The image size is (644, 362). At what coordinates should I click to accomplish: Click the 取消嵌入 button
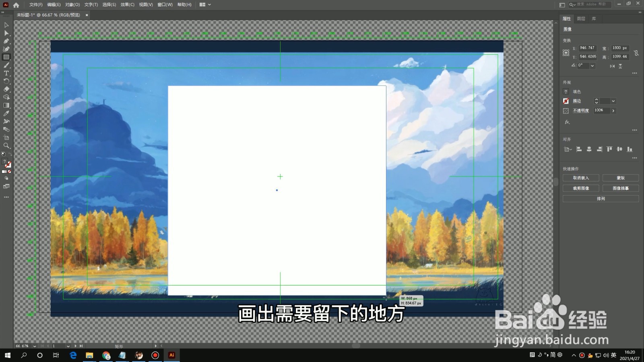click(581, 178)
